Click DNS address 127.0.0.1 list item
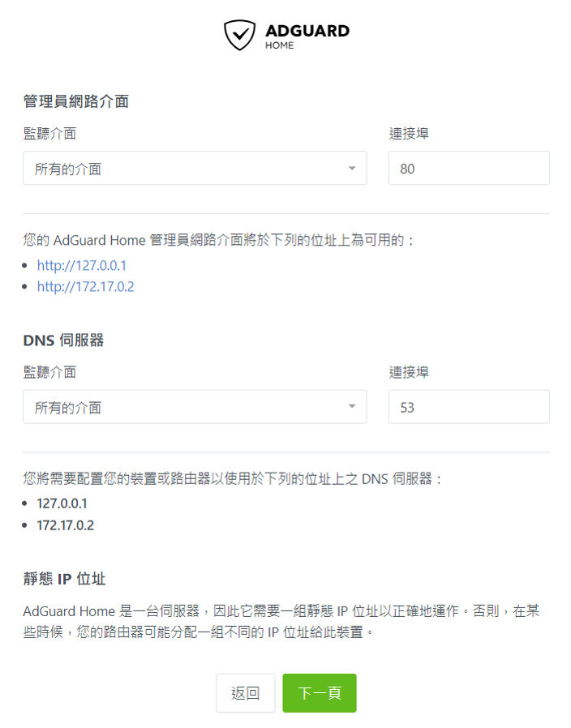 tap(62, 503)
